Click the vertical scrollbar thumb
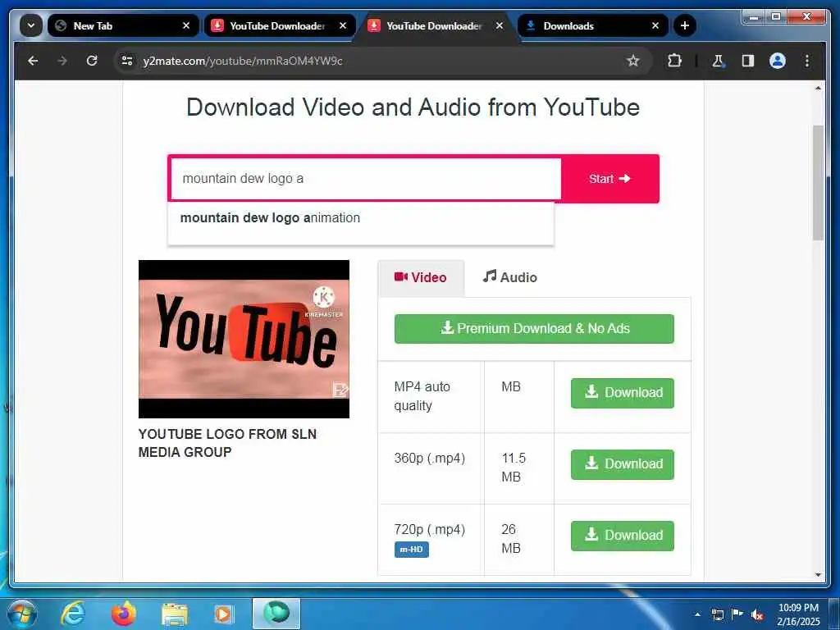Screen dimensions: 840x630 (818, 183)
